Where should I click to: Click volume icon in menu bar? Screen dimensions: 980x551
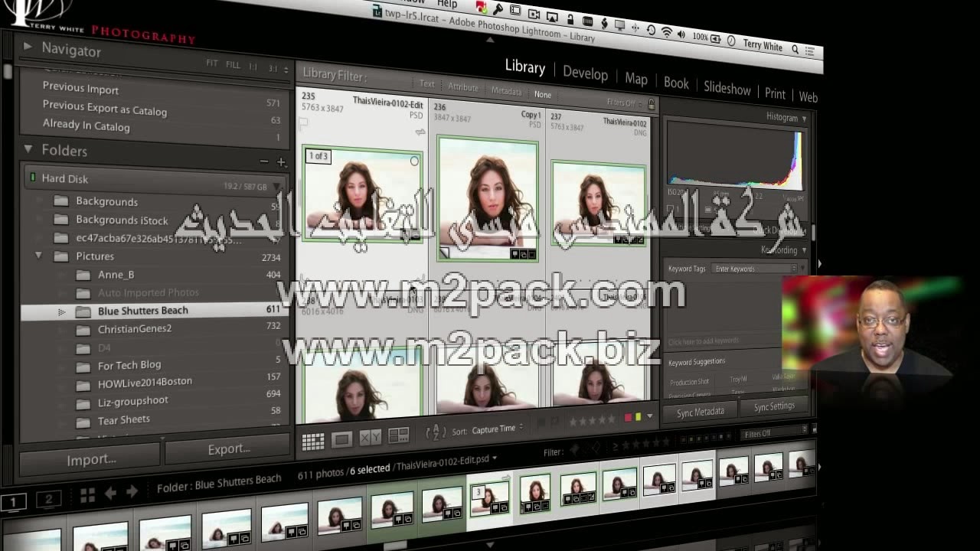coord(681,34)
